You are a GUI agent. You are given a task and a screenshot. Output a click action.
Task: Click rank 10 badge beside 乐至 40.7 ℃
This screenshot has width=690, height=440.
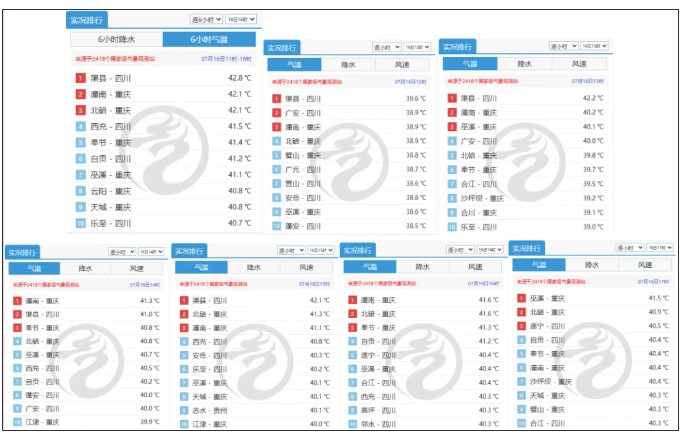click(x=80, y=224)
